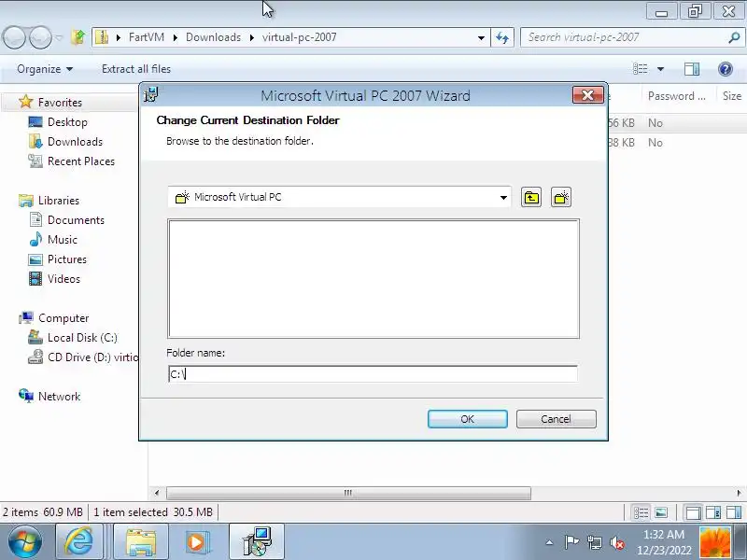Click the thumbnails view icon in status bar

661,512
